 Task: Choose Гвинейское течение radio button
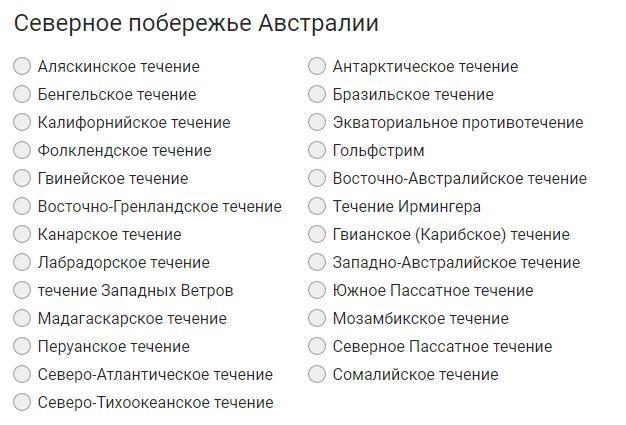pyautogui.click(x=22, y=178)
